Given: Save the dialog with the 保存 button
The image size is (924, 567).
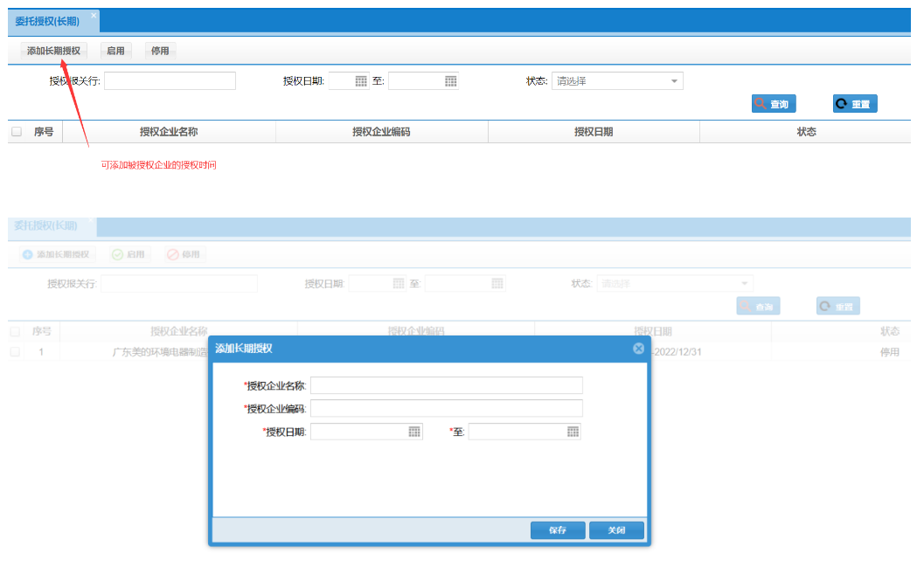Looking at the screenshot, I should point(558,530).
